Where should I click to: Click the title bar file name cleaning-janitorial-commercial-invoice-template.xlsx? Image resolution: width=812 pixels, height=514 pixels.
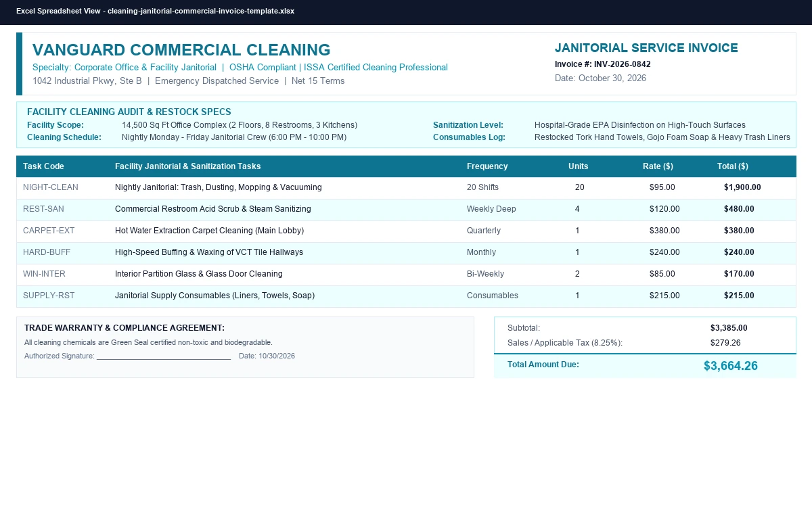200,11
